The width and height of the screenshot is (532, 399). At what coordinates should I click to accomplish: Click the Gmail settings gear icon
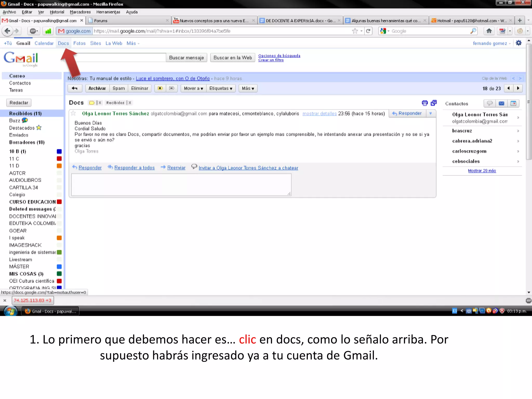click(x=518, y=43)
